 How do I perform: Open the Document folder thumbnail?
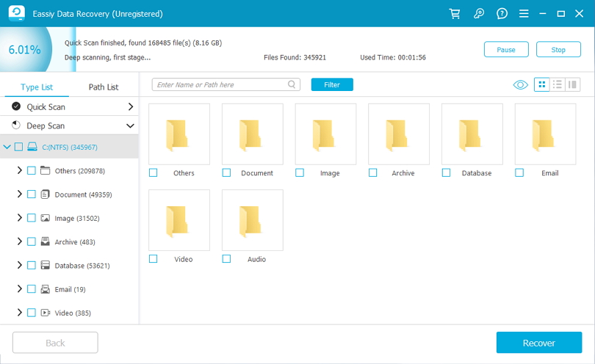(253, 134)
